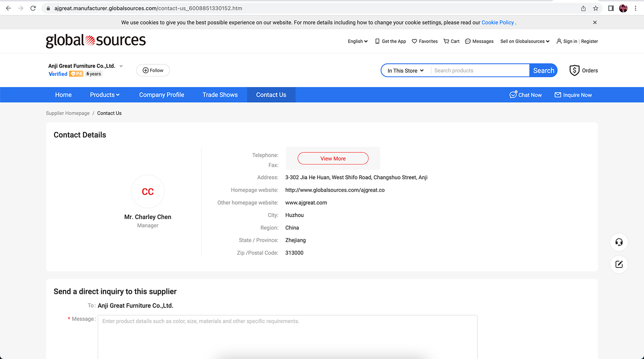Click the postal code 313000
Screen dimensions: 644x359
(x=294, y=253)
